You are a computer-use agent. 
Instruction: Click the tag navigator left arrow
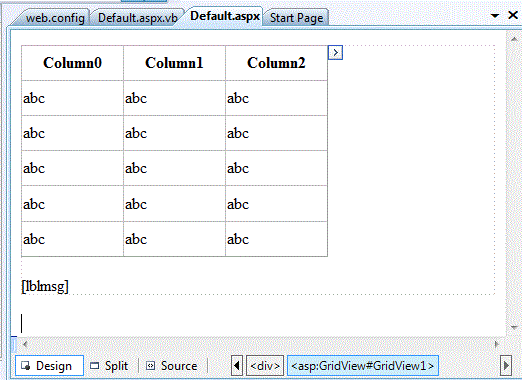[237, 366]
